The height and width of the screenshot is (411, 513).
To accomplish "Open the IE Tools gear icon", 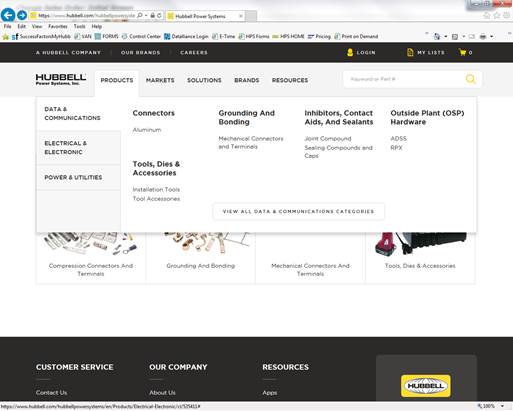I will (507, 15).
